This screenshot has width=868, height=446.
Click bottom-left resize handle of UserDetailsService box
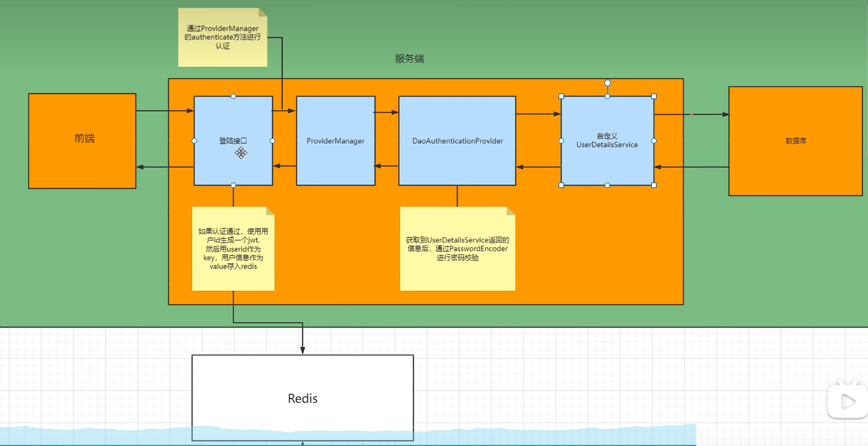click(561, 185)
